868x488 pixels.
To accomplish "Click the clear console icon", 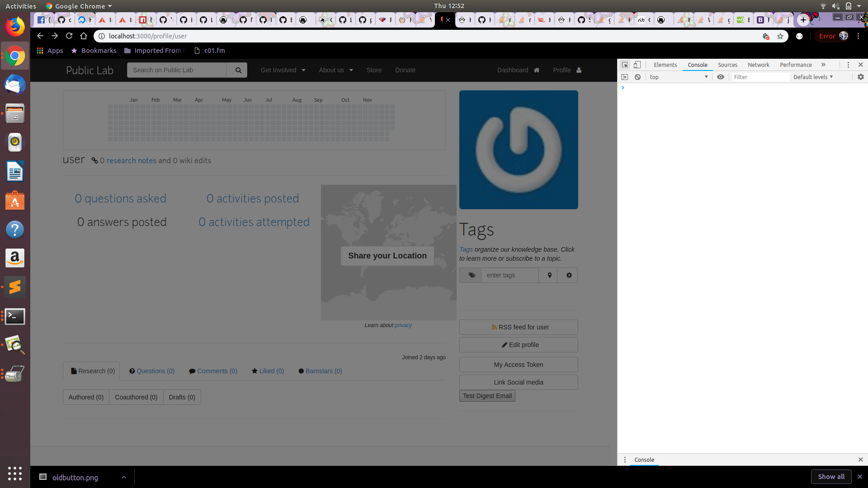I will coord(637,77).
